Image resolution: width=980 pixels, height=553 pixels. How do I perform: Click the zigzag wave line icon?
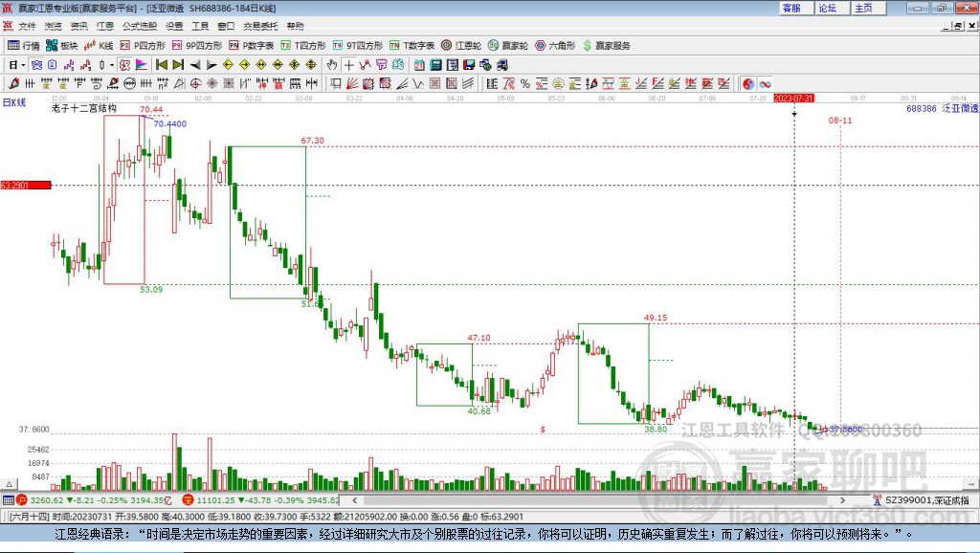pyautogui.click(x=419, y=84)
